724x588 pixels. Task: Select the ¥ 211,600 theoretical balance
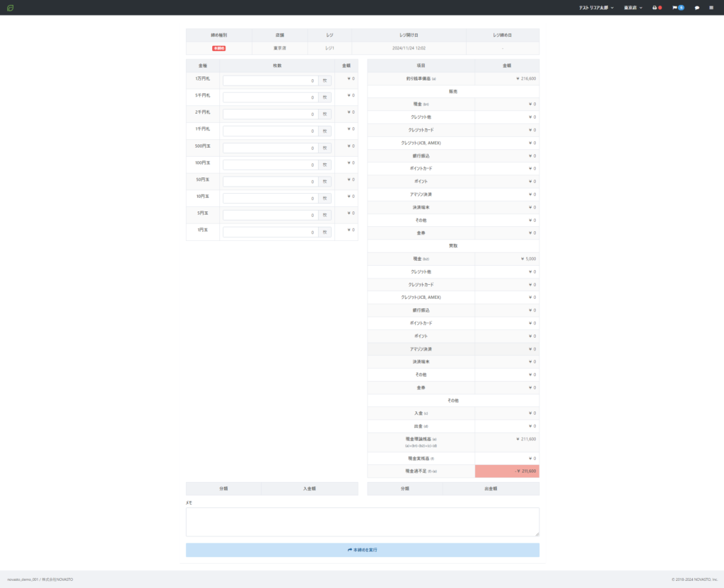526,440
